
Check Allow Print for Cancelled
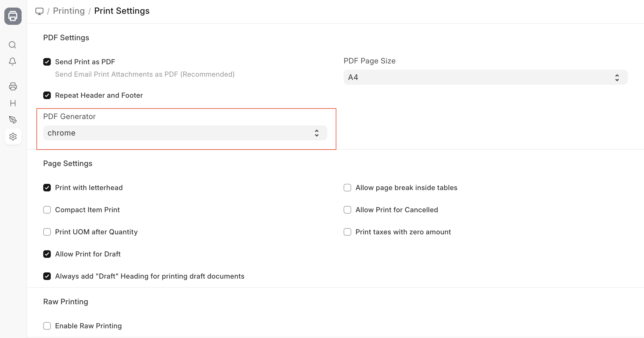tap(347, 210)
